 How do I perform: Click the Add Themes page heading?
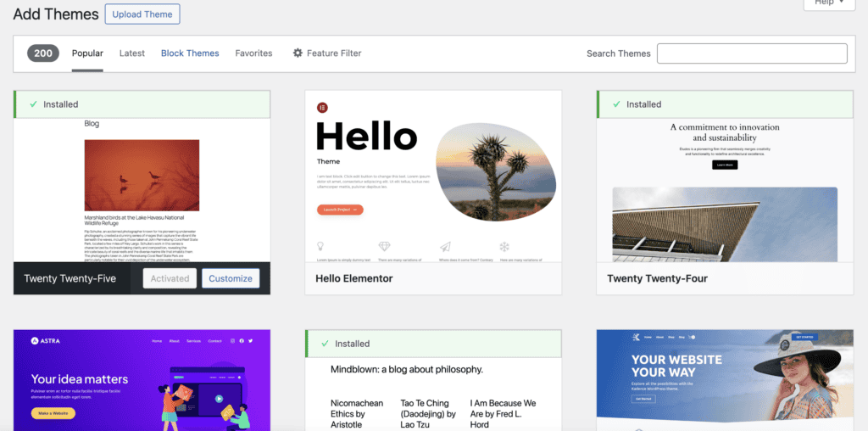[56, 14]
